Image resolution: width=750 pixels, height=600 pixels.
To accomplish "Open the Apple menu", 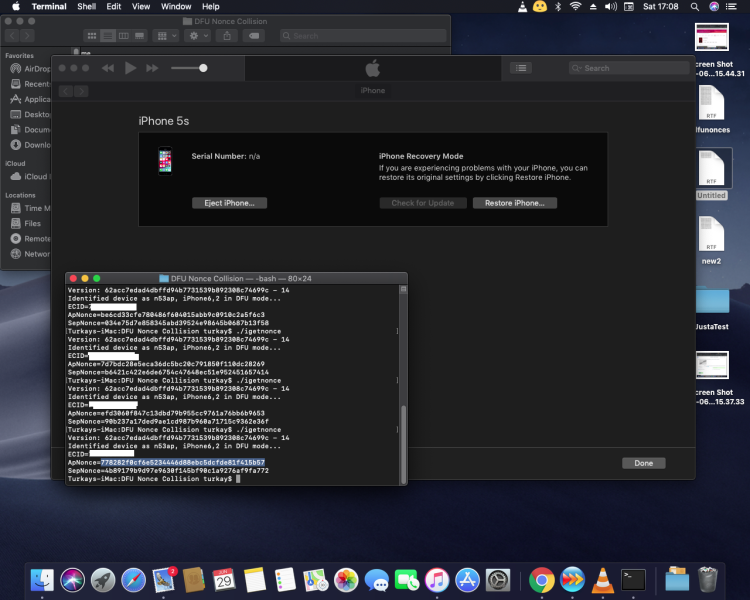I will click(16, 6).
